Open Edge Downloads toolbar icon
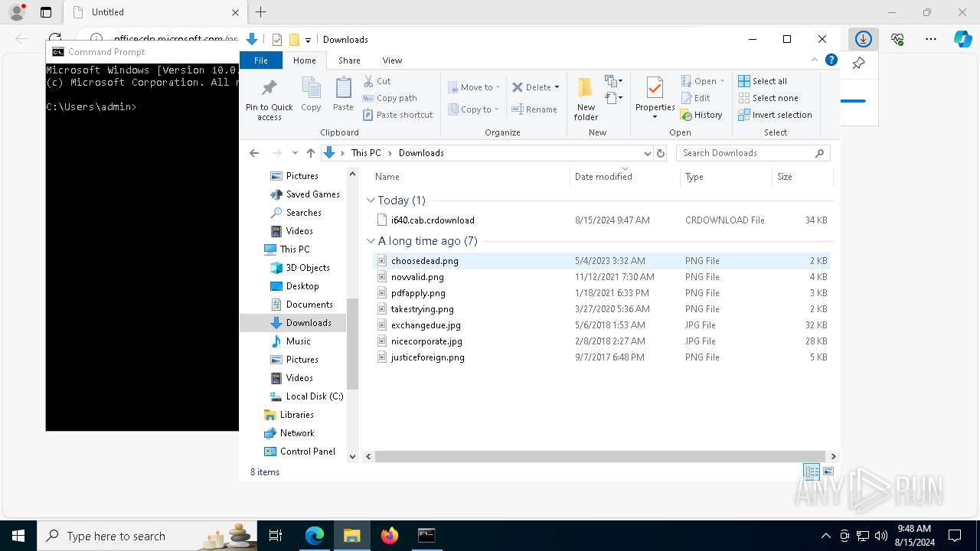This screenshot has height=551, width=980. pyautogui.click(x=864, y=39)
